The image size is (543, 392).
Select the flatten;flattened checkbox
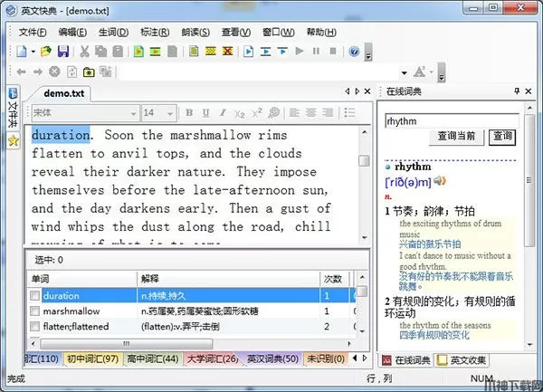coord(35,327)
